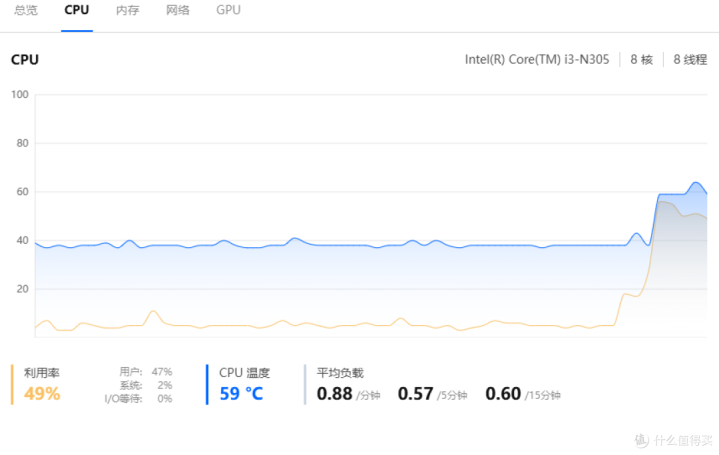Click the 0.60 fifteen-minute load average
The width and height of the screenshot is (719, 455).
click(x=503, y=393)
